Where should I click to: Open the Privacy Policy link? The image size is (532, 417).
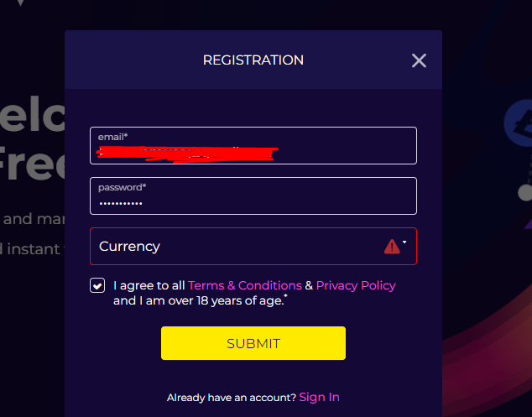click(356, 285)
